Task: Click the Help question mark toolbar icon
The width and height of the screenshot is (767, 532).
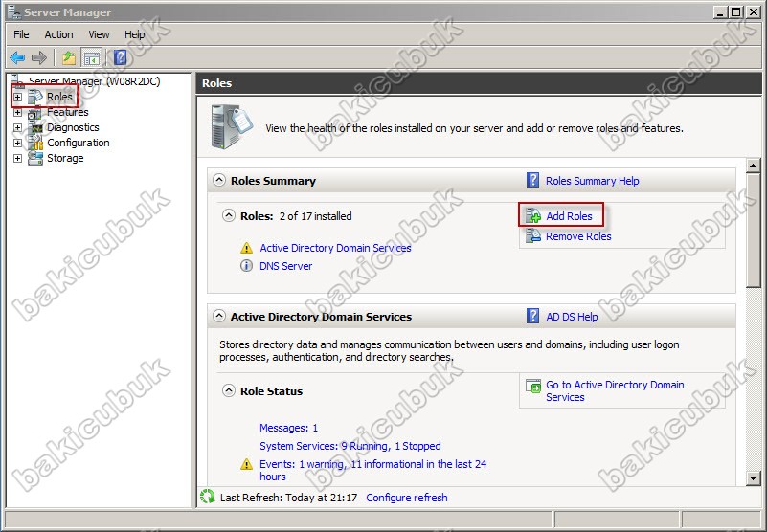Action: pyautogui.click(x=121, y=57)
